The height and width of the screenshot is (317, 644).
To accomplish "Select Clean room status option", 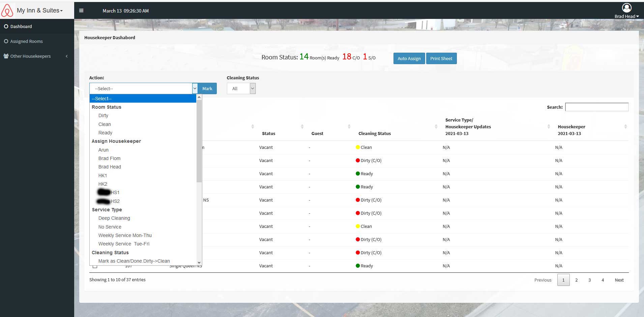I will tap(105, 124).
